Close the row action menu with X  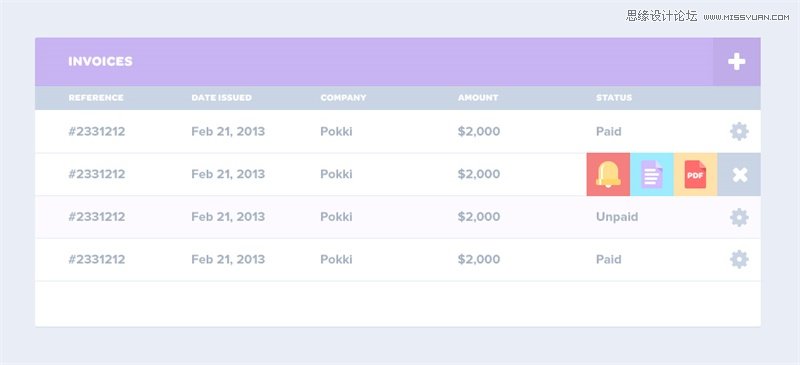click(739, 175)
